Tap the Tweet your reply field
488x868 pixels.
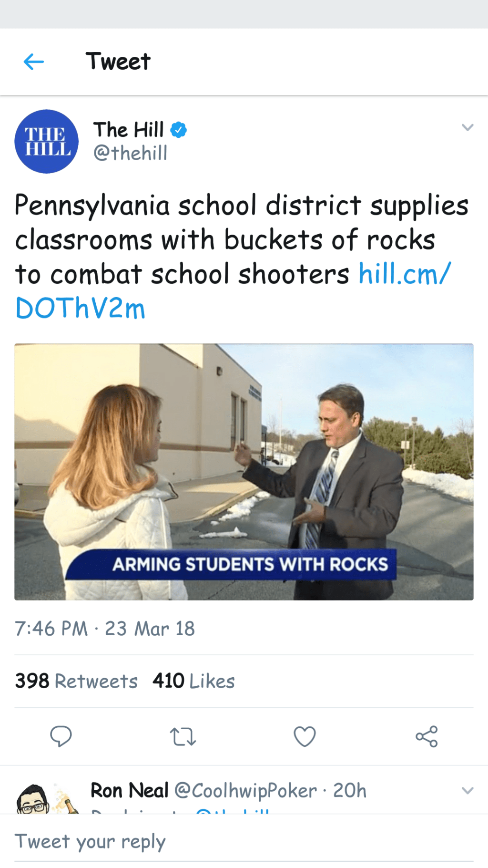[x=191, y=841]
